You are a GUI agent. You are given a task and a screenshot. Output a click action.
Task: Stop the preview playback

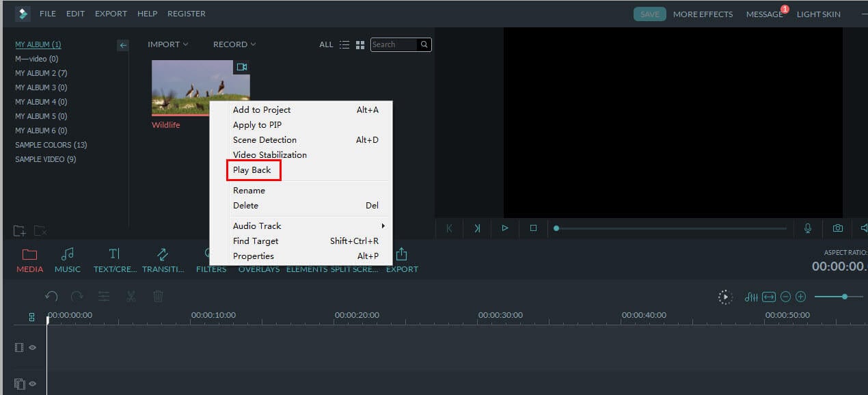[x=533, y=228]
